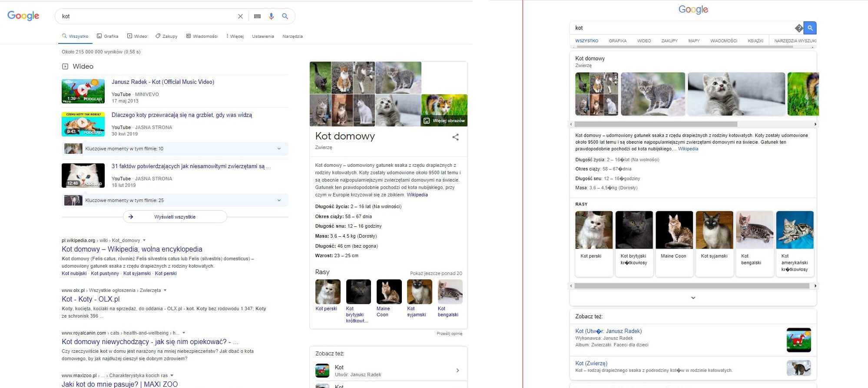Click kitten-with-open-mouth image in right carousel
Image resolution: width=868 pixels, height=388 pixels.
[x=736, y=94]
